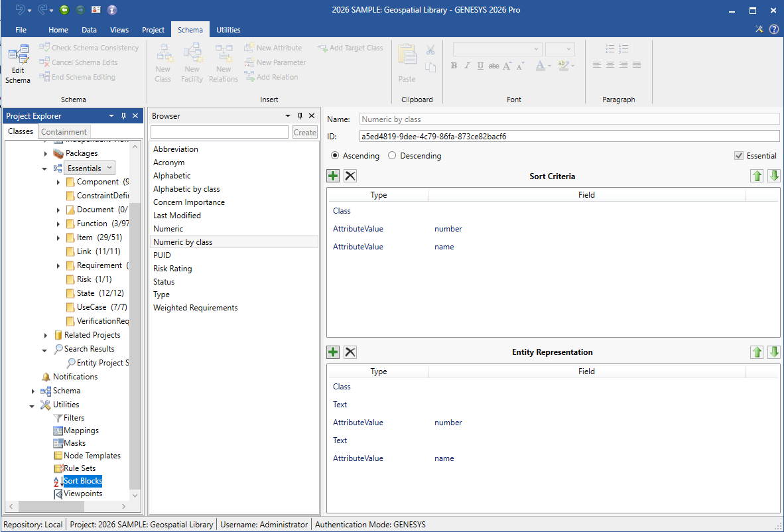Open the Essentials dropdown in explorer
Viewport: 784px width, 532px height.
[109, 168]
